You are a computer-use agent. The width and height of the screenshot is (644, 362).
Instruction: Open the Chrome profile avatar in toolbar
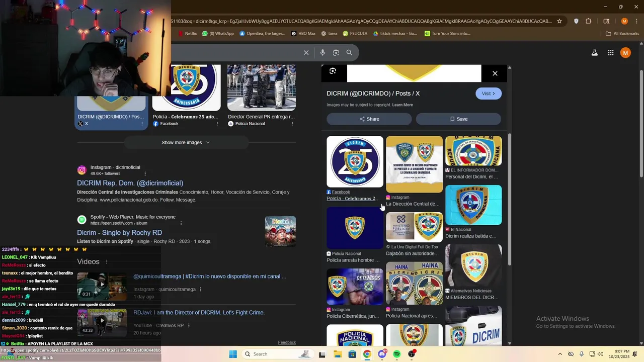tap(624, 21)
